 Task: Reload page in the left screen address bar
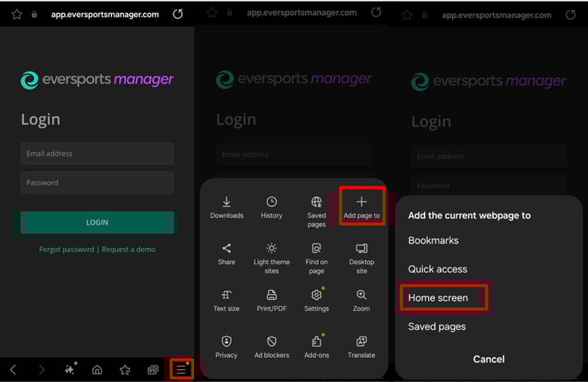click(x=178, y=15)
